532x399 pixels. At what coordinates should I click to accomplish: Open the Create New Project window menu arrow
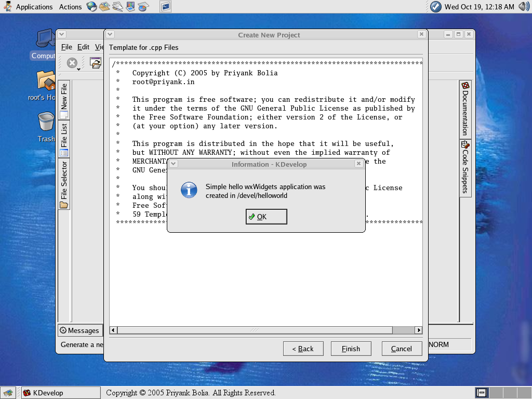[110, 34]
